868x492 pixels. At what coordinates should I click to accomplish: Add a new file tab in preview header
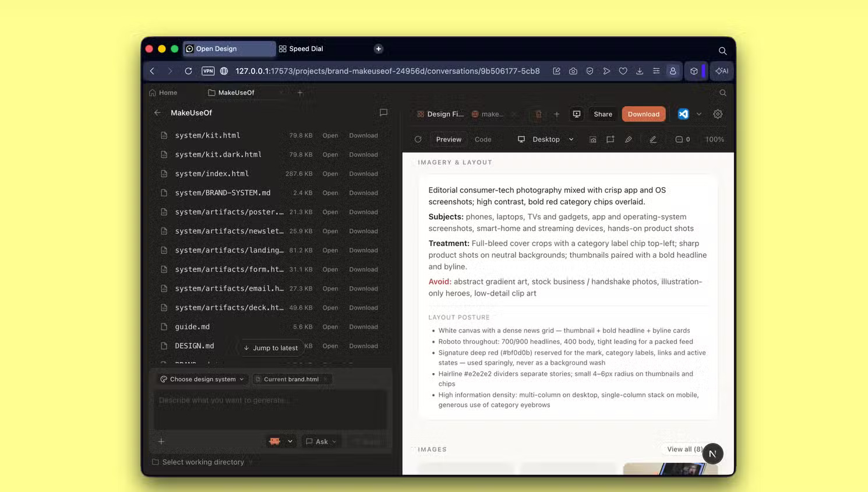coord(556,114)
